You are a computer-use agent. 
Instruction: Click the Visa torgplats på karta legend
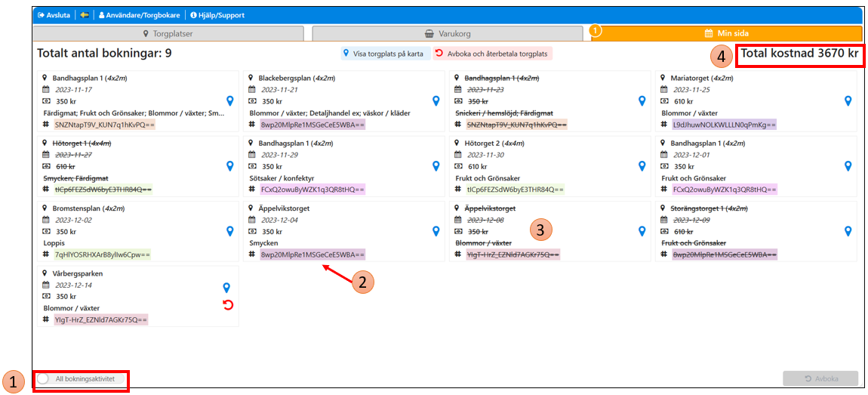point(385,54)
